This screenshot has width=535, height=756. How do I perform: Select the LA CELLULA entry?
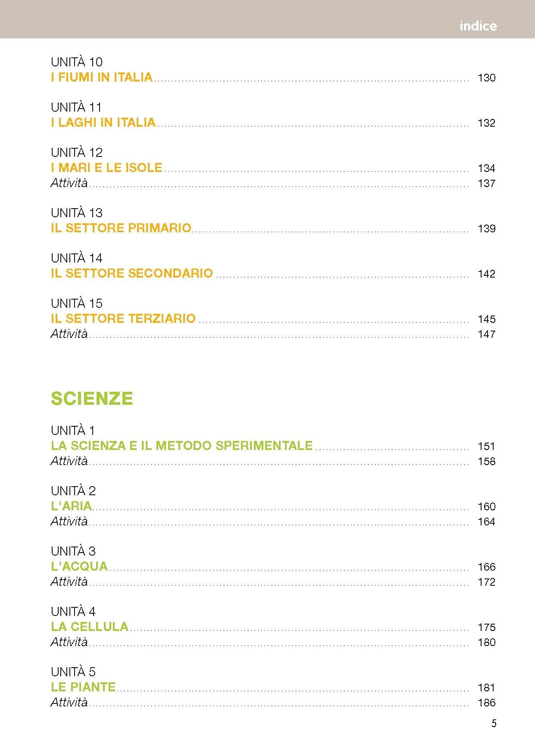click(x=90, y=627)
